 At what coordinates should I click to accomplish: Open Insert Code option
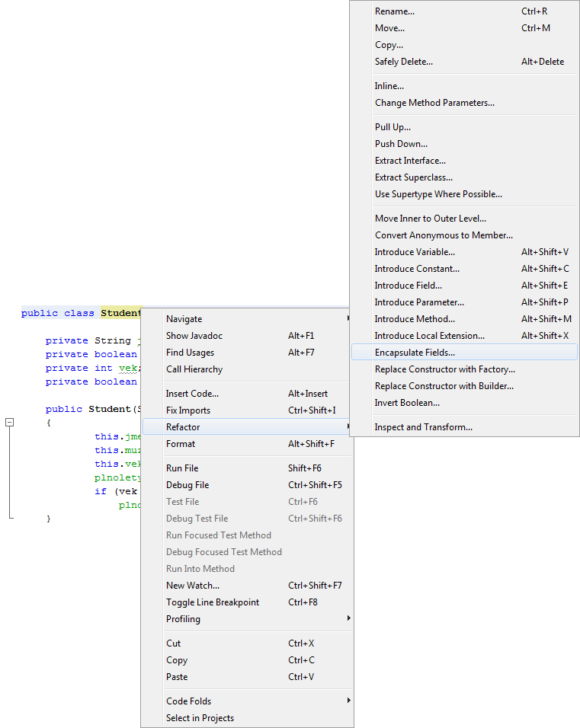pos(193,394)
